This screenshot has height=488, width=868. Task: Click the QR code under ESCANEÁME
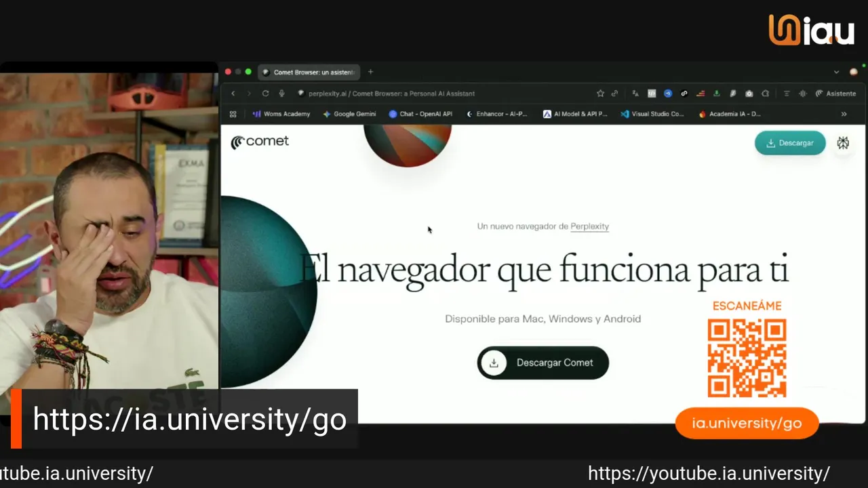coord(747,358)
